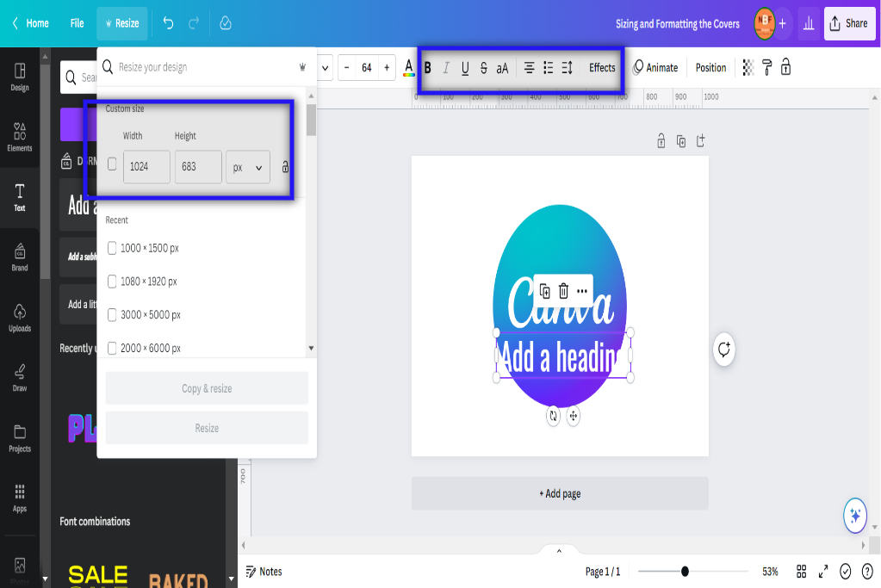881x588 pixels.
Task: Click the + Add page button
Action: point(560,493)
